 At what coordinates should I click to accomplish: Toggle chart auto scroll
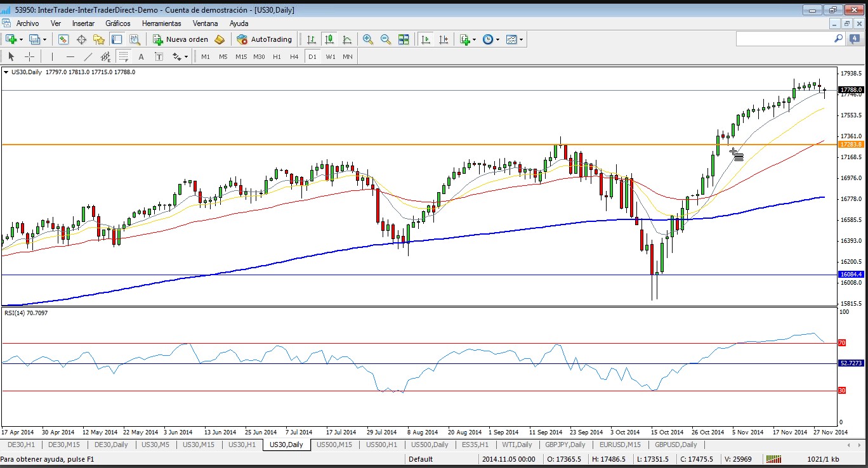[425, 39]
